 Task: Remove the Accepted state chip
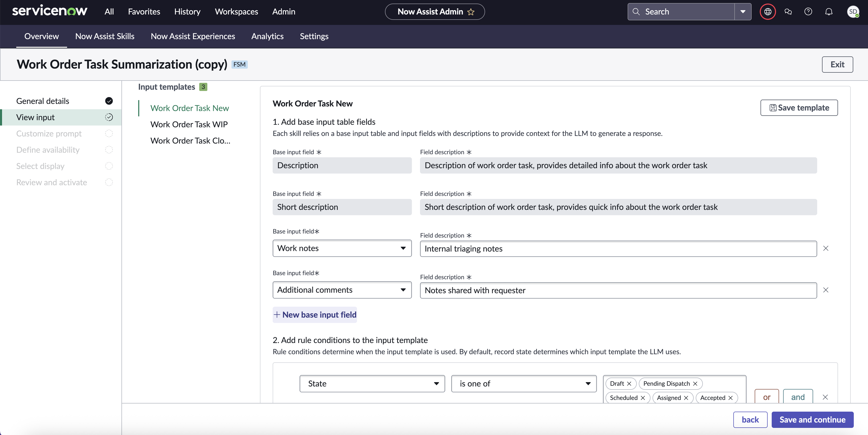(730, 398)
